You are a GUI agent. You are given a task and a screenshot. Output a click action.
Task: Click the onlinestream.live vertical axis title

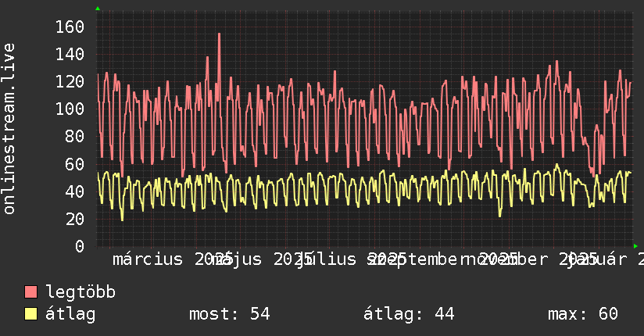point(9,129)
